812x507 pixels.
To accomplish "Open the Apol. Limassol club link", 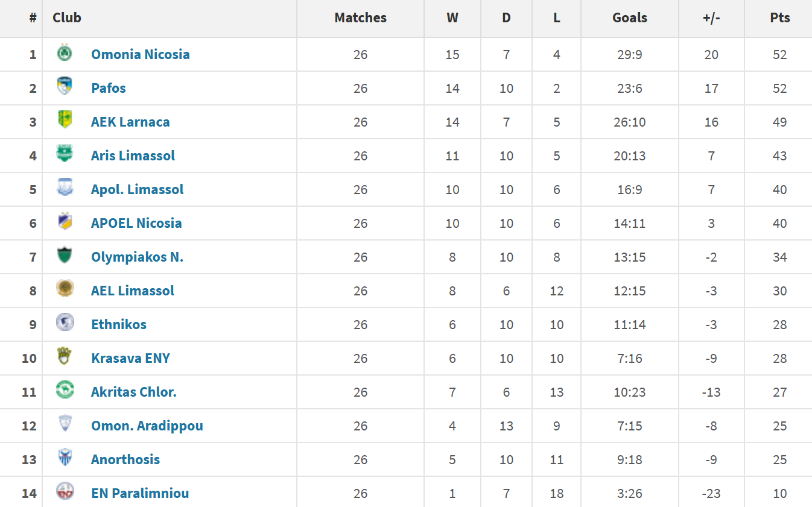I will pyautogui.click(x=137, y=189).
